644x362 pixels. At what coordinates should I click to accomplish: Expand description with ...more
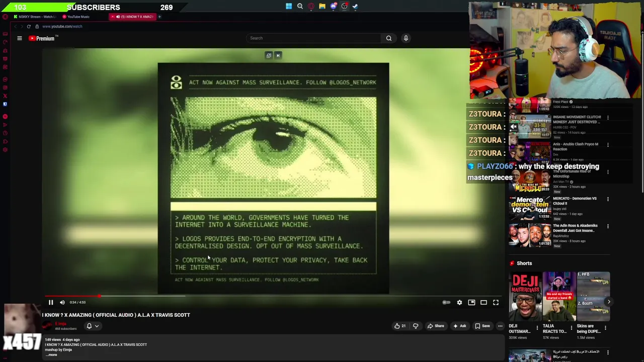pyautogui.click(x=51, y=355)
